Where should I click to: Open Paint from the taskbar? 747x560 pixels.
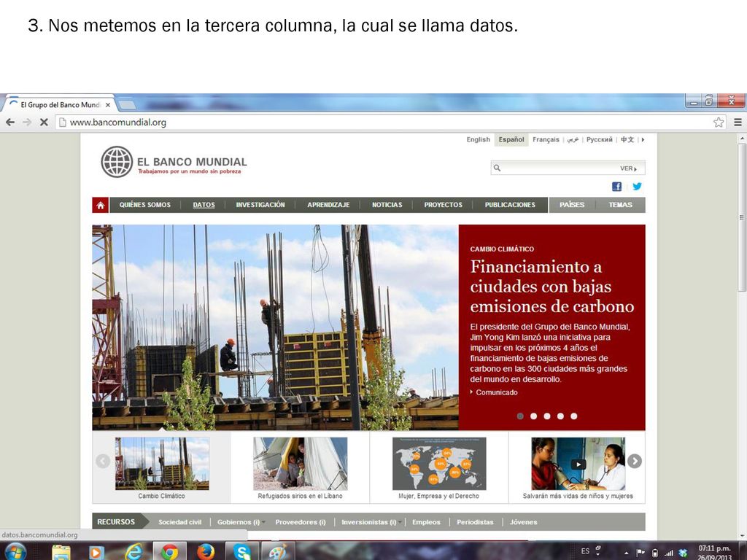278,553
